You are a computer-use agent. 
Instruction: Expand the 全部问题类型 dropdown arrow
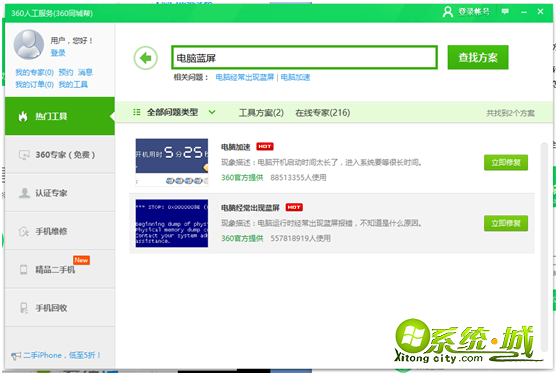[x=212, y=112]
